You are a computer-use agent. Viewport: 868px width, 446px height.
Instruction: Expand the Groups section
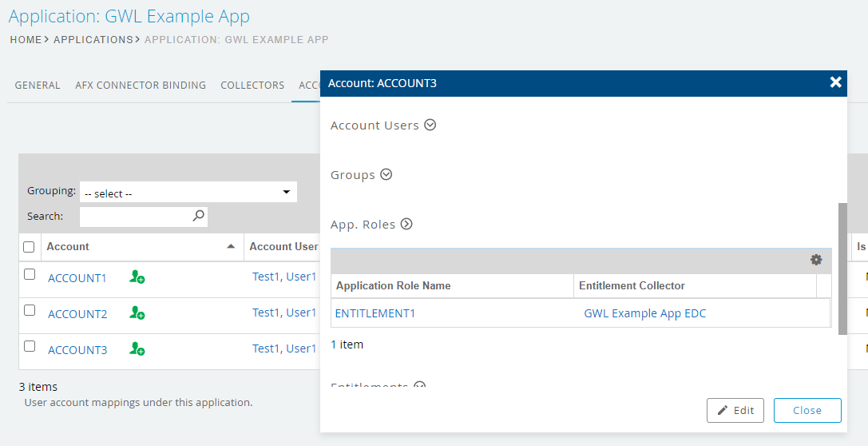386,174
